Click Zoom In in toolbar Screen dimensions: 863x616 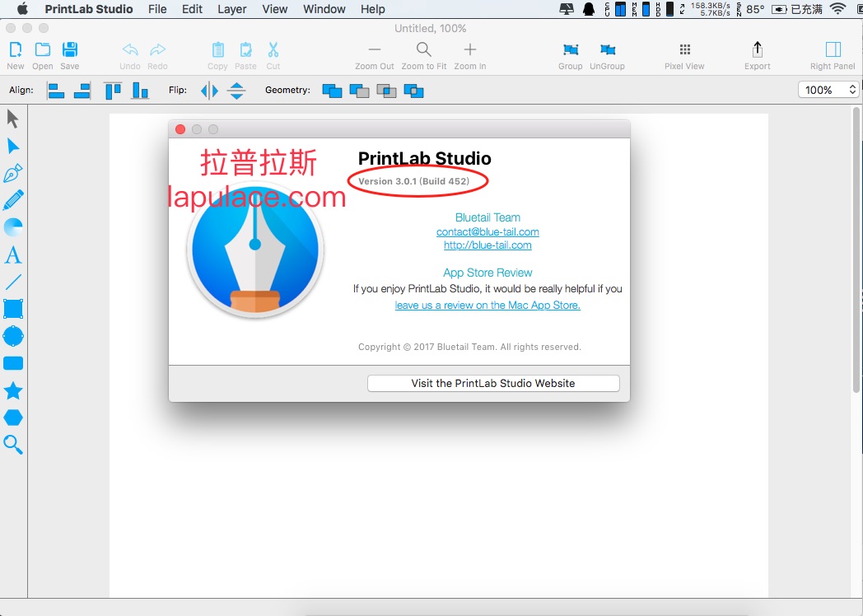[470, 56]
